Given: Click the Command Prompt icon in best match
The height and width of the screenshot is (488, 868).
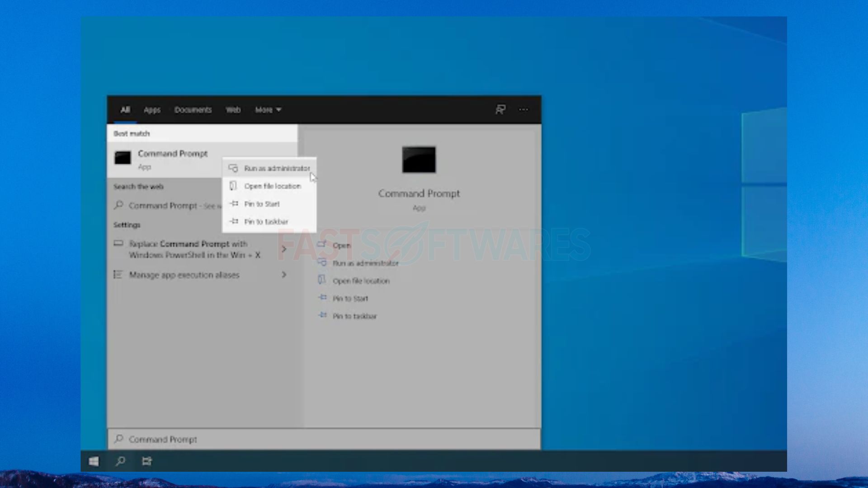Looking at the screenshot, I should point(123,158).
